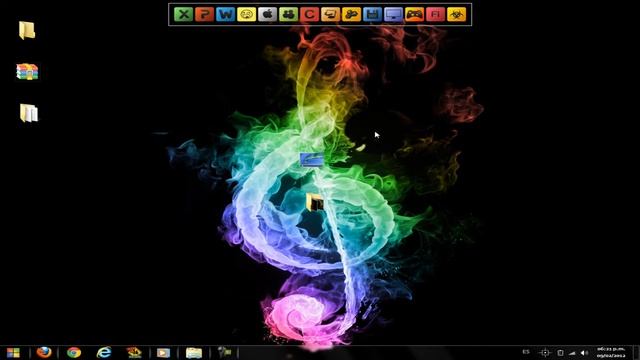640x360 pixels.
Task: Select the open folder icon inside treble clef
Action: tap(315, 202)
